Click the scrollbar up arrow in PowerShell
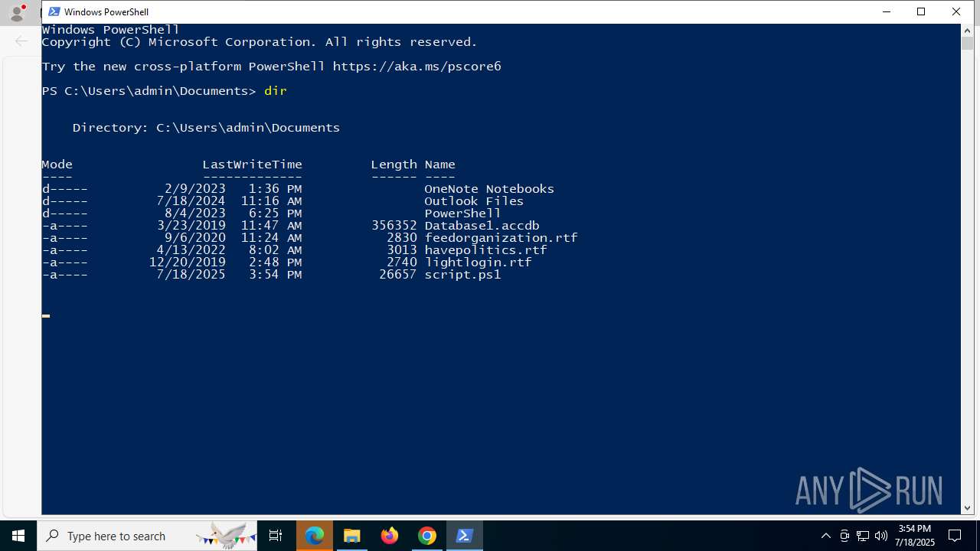 tap(967, 30)
